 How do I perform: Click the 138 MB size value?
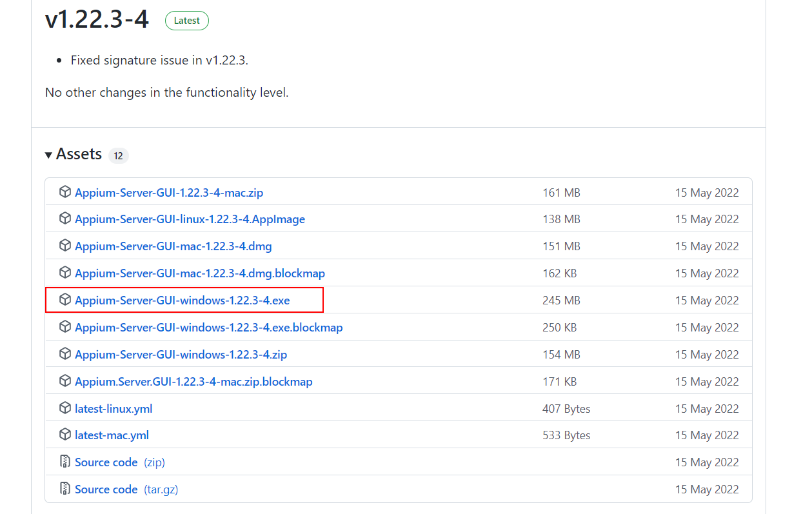561,219
